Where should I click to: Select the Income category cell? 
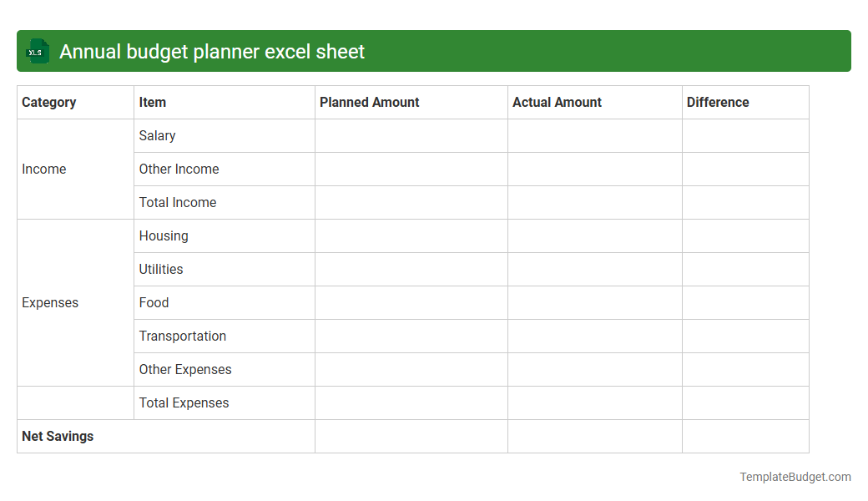point(44,169)
